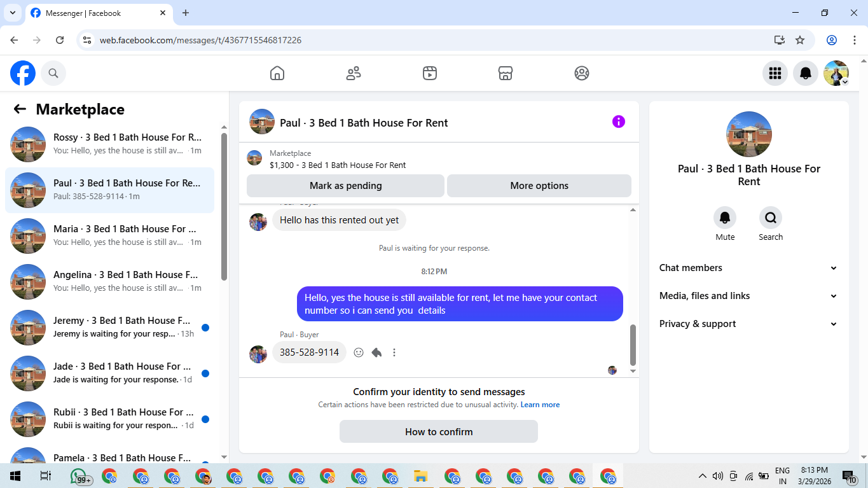Follow the Learn more link

pos(540,405)
